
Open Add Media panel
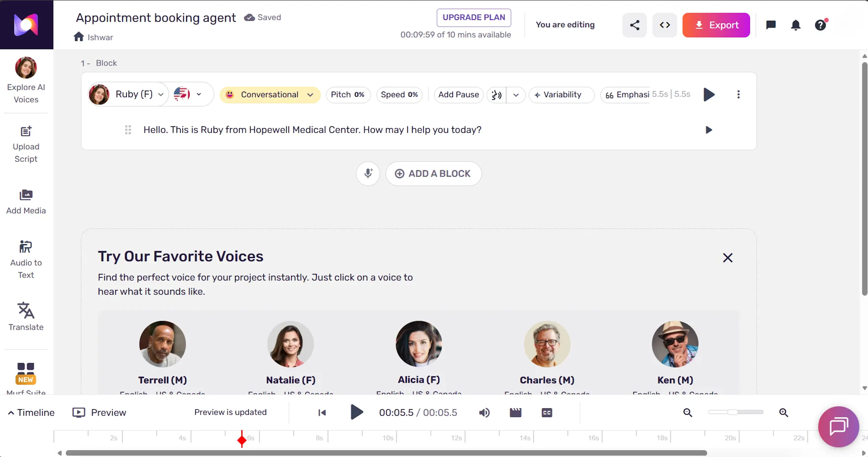(x=26, y=201)
